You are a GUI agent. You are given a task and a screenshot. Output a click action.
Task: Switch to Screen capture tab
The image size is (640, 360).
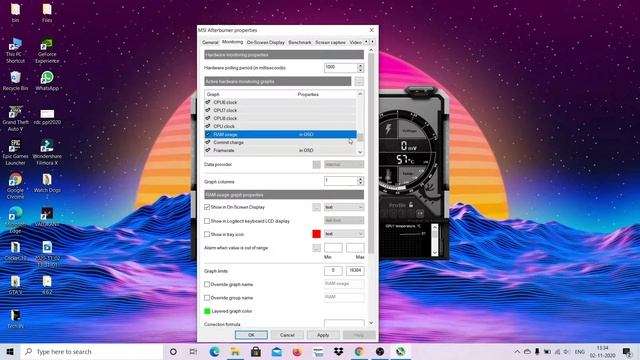click(330, 42)
